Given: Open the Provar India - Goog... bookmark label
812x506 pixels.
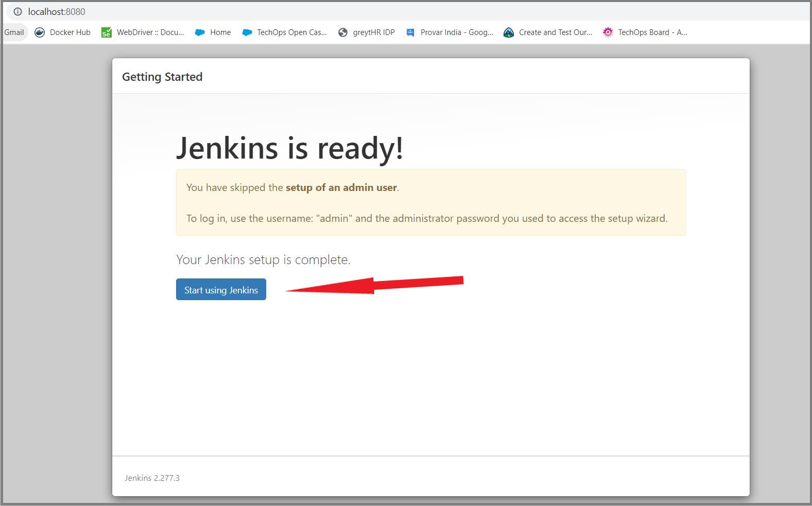Looking at the screenshot, I should [457, 32].
